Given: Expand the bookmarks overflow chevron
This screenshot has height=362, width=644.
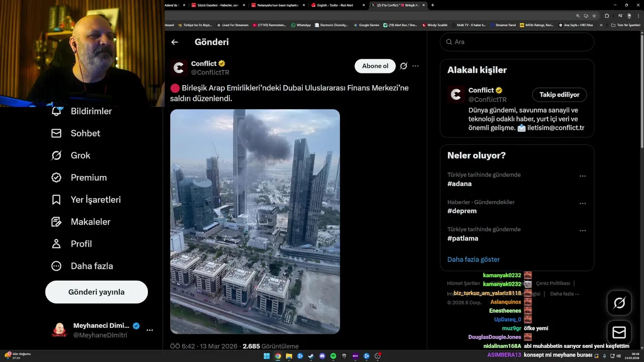Looking at the screenshot, I should coord(601,25).
